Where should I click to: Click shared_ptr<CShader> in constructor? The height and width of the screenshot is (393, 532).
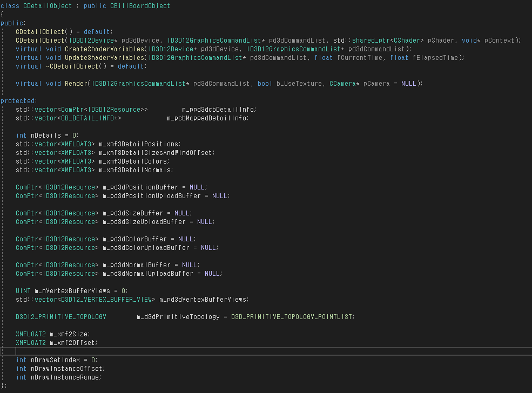click(388, 40)
